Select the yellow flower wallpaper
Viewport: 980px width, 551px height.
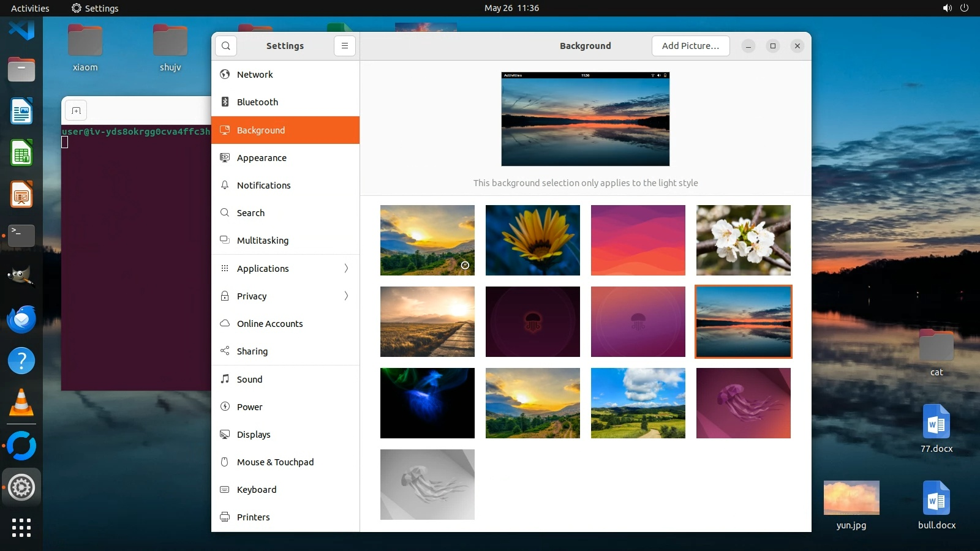(x=532, y=240)
